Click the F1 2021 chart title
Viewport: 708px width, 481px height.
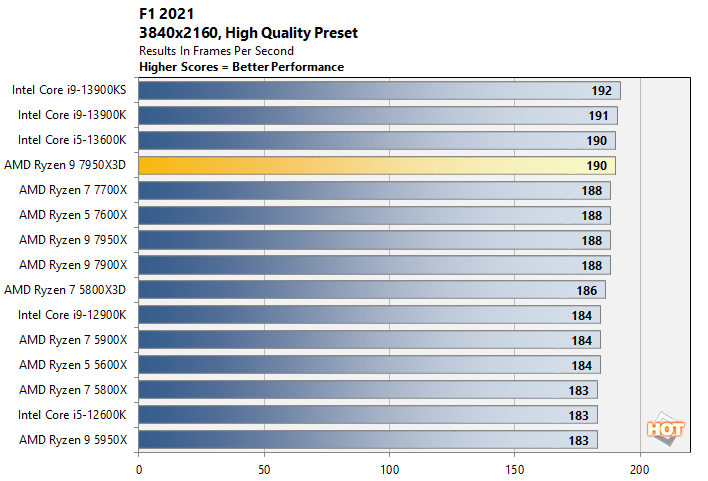pyautogui.click(x=166, y=14)
